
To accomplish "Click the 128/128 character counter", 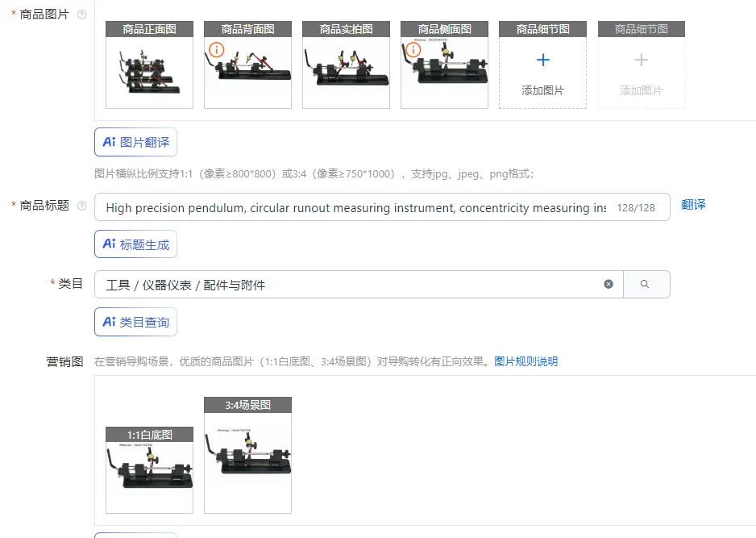I will click(x=636, y=208).
